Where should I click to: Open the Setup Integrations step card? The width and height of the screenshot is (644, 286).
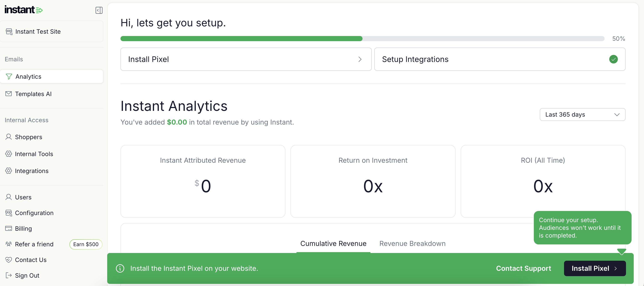pos(500,59)
